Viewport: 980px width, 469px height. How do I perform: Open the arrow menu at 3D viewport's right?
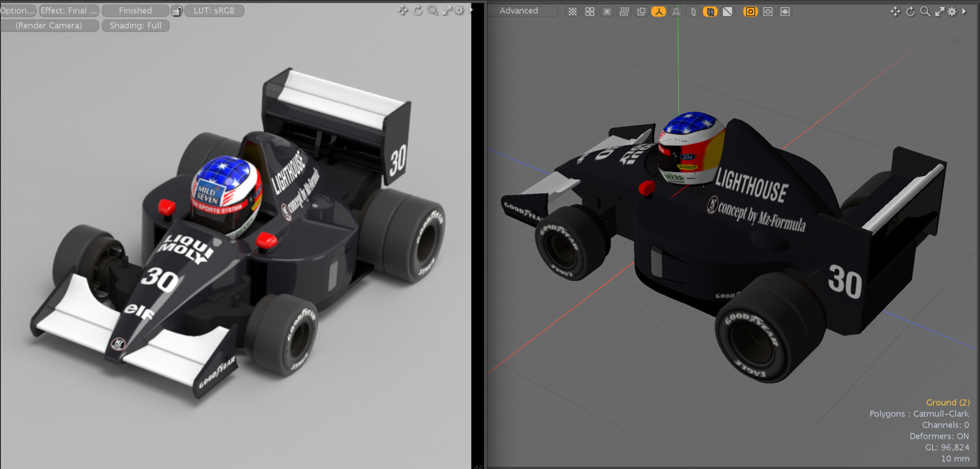[964, 11]
